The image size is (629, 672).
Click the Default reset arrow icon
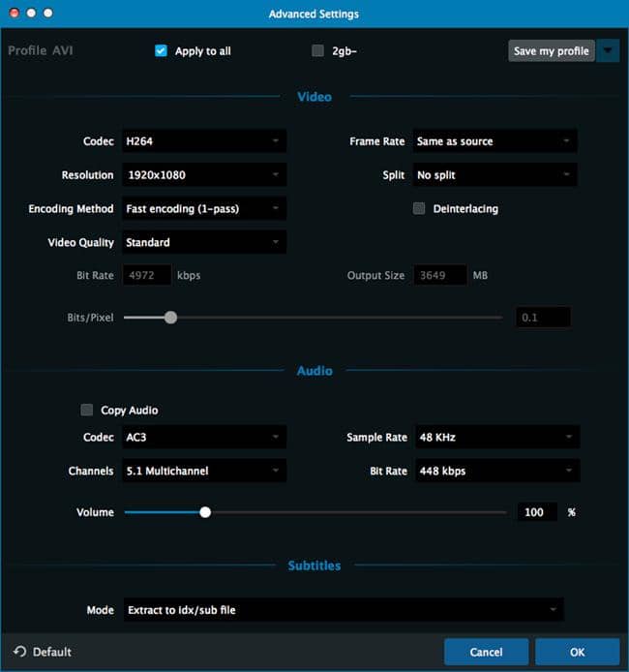(20, 652)
